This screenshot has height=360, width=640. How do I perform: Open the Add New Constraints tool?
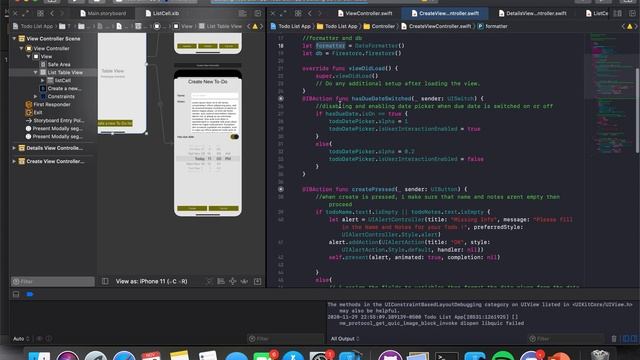pos(233,281)
